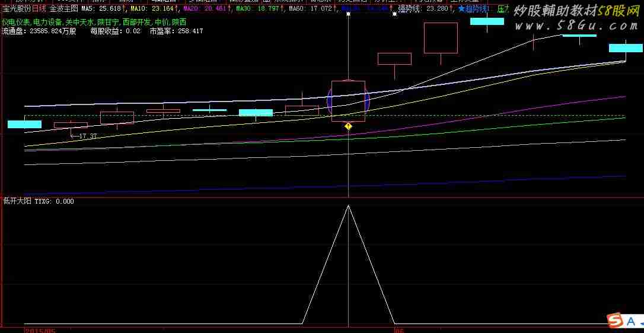Image resolution: width=644 pixels, height=333 pixels.
Task: Select the MA60: 17.072 value
Action: tap(310, 8)
